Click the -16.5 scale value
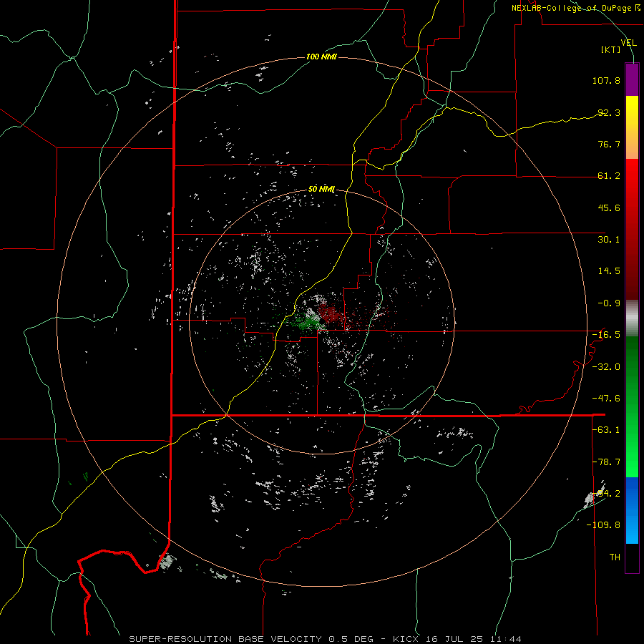Screen dimensions: 644x644 click(x=606, y=335)
